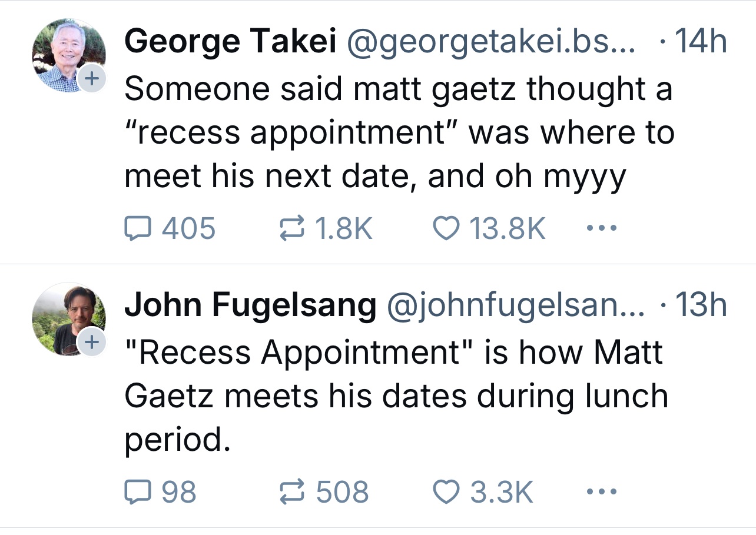Like John Fugelsang's post with heart icon
This screenshot has height=535, width=756.
tap(446, 491)
